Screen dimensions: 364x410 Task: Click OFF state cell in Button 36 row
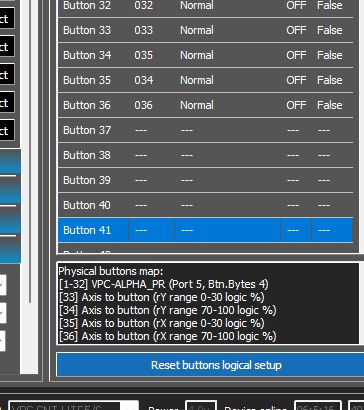coord(296,105)
